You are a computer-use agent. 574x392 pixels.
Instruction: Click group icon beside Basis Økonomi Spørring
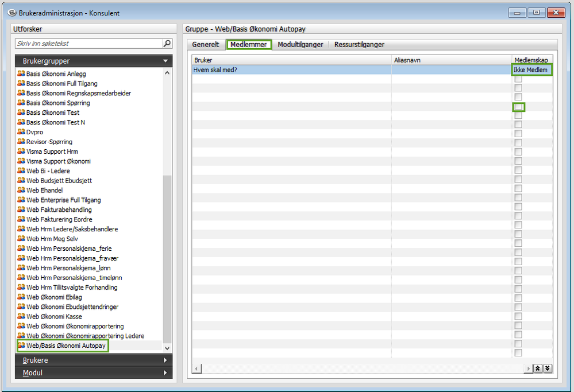point(21,103)
